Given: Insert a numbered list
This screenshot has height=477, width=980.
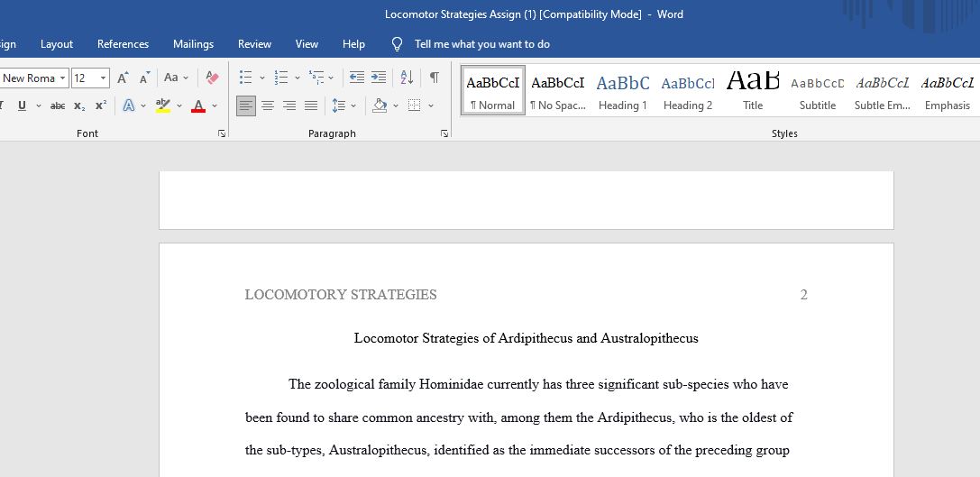Looking at the screenshot, I should pos(281,78).
